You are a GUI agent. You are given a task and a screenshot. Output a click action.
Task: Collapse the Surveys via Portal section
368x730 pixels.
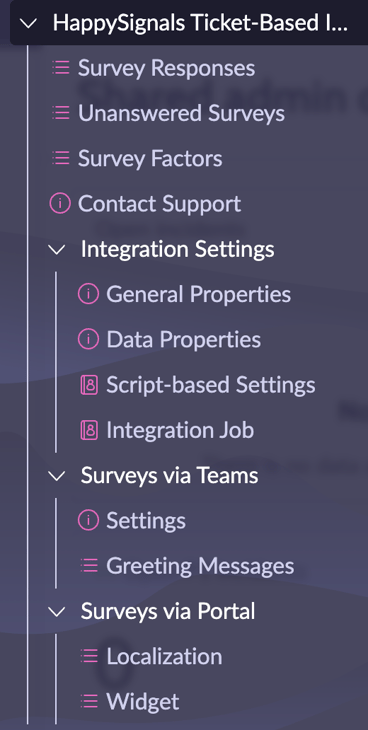pyautogui.click(x=57, y=611)
